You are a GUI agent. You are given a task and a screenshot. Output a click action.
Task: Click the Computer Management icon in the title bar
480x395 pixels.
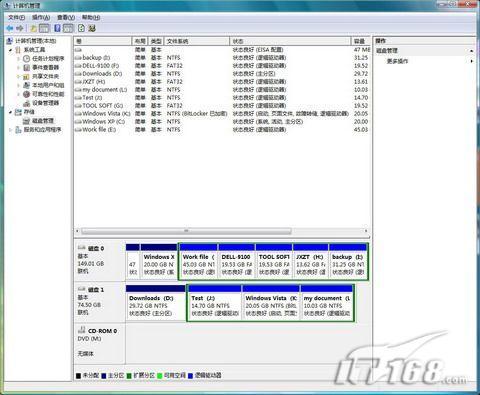[x=8, y=5]
